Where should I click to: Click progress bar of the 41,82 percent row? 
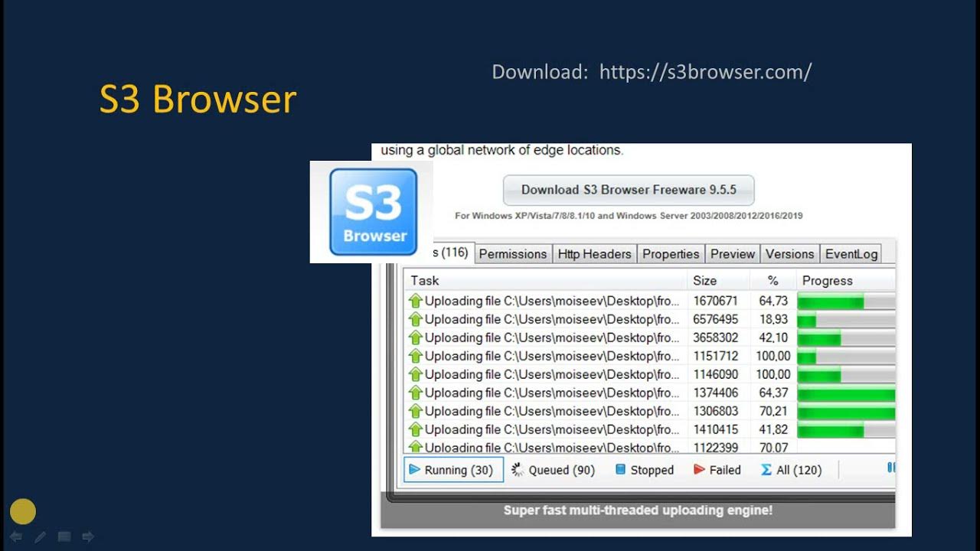(846, 429)
